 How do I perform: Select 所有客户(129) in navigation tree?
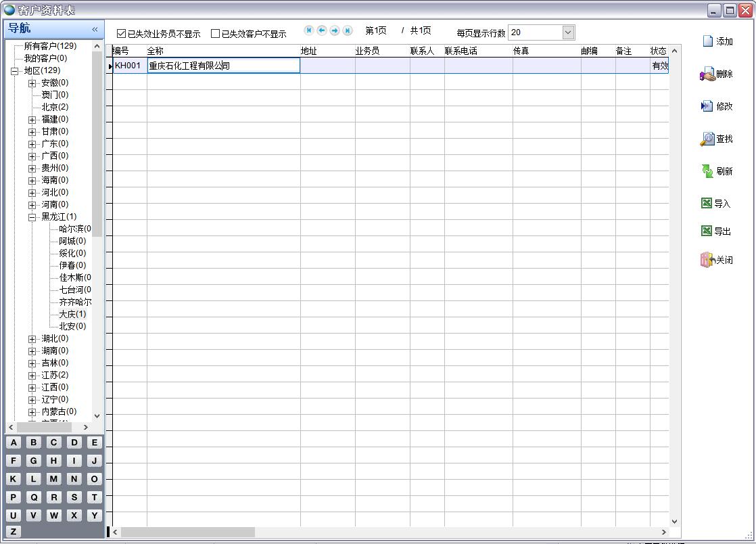50,46
